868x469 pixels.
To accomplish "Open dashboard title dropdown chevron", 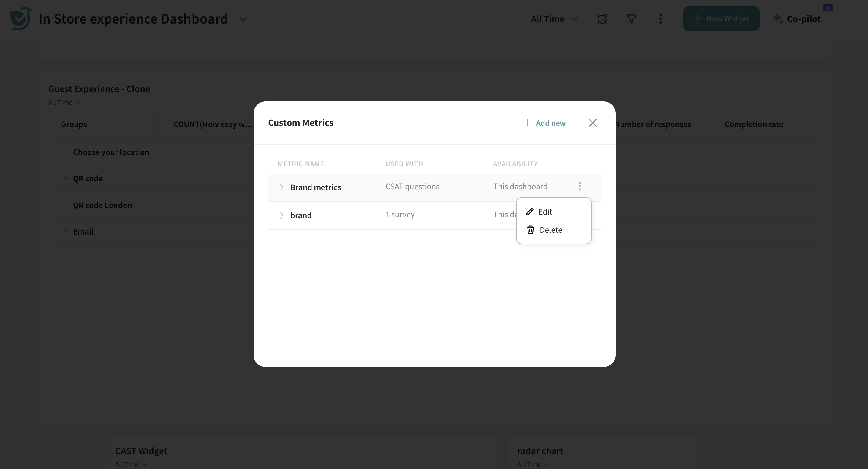I will [243, 19].
